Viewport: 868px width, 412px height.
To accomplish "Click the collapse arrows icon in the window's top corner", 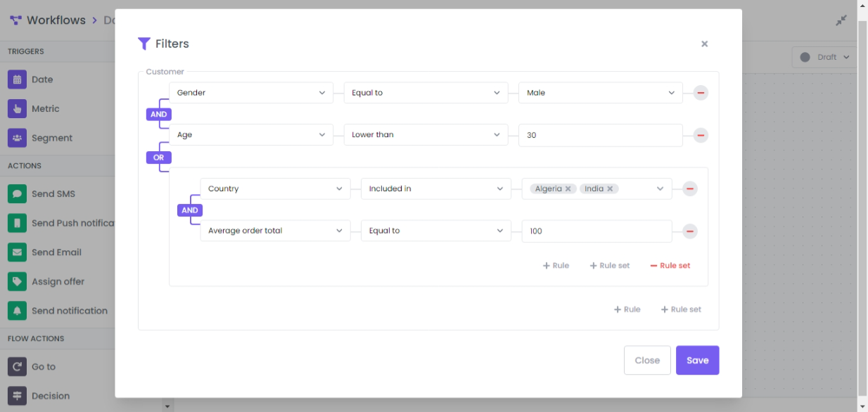I will pyautogui.click(x=841, y=20).
